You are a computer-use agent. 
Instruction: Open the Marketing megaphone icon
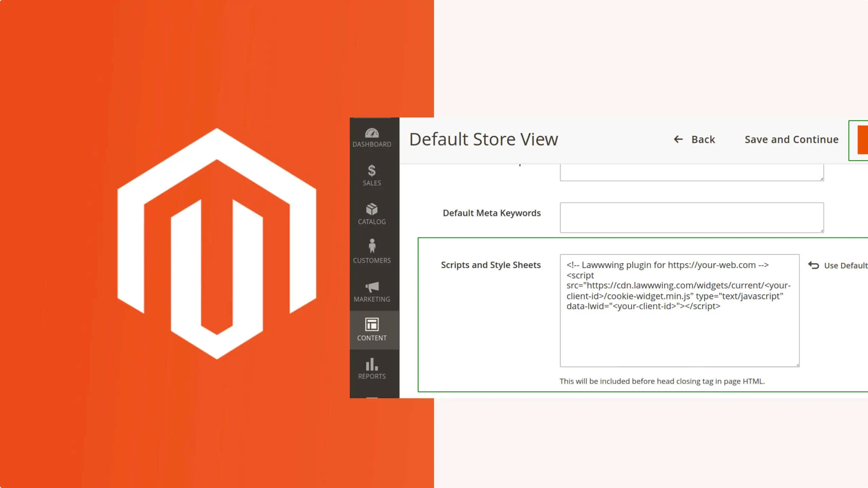click(x=372, y=287)
